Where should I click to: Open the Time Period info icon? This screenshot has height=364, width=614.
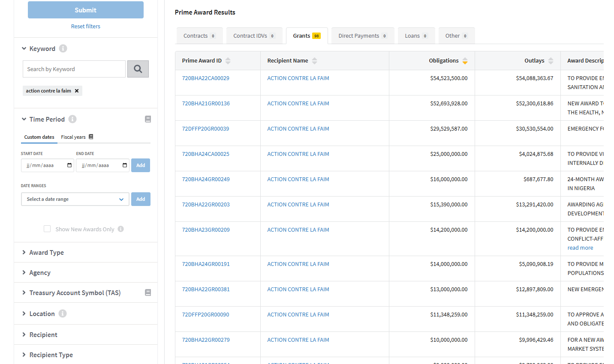[72, 119]
